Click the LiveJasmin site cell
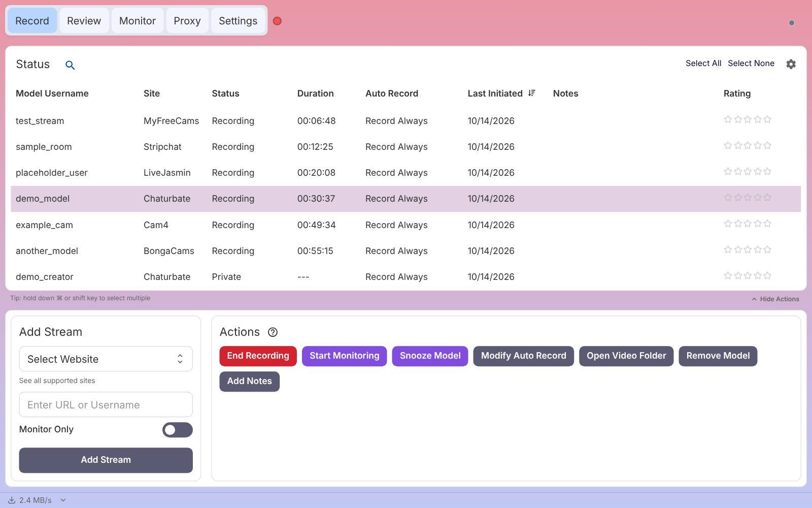The height and width of the screenshot is (508, 812). pyautogui.click(x=167, y=173)
